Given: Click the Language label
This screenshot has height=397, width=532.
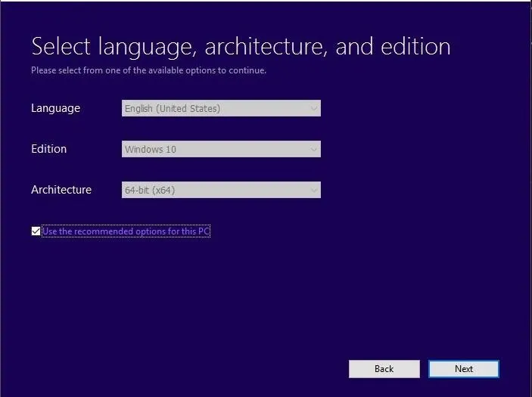Looking at the screenshot, I should tap(56, 108).
